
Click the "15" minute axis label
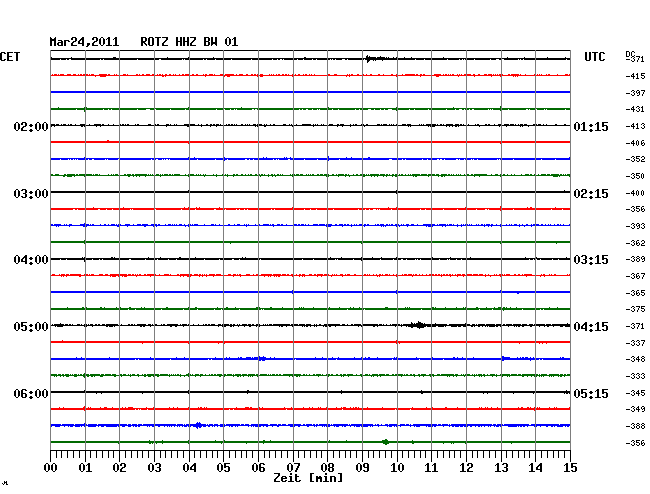click(570, 468)
